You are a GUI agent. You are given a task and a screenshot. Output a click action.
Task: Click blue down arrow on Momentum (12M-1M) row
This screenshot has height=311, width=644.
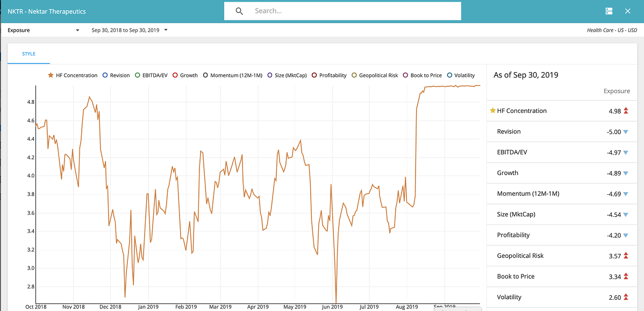click(626, 194)
